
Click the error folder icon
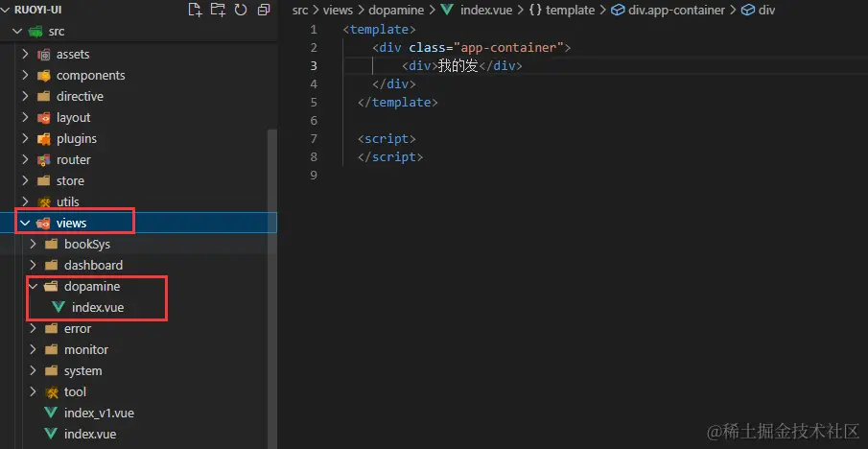(x=52, y=328)
